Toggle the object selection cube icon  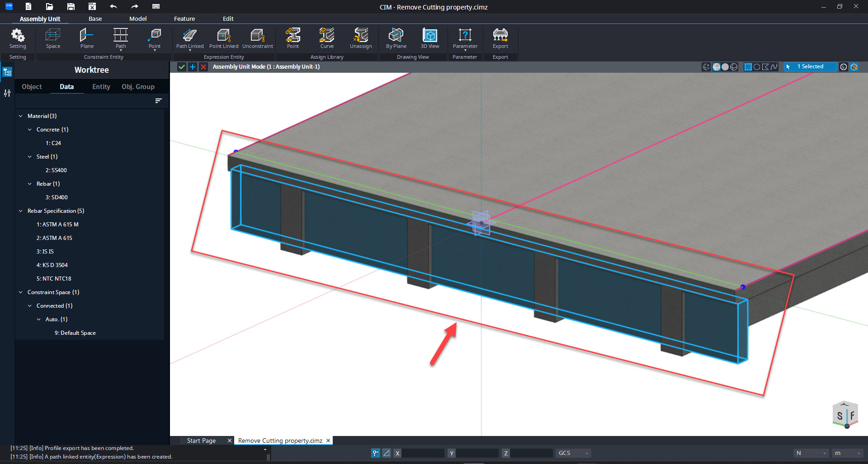click(x=854, y=67)
